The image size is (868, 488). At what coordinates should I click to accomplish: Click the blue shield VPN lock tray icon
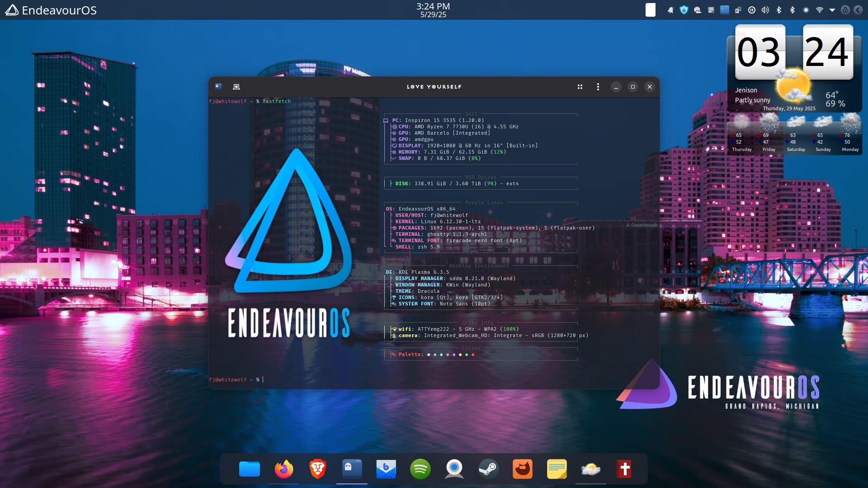[684, 10]
